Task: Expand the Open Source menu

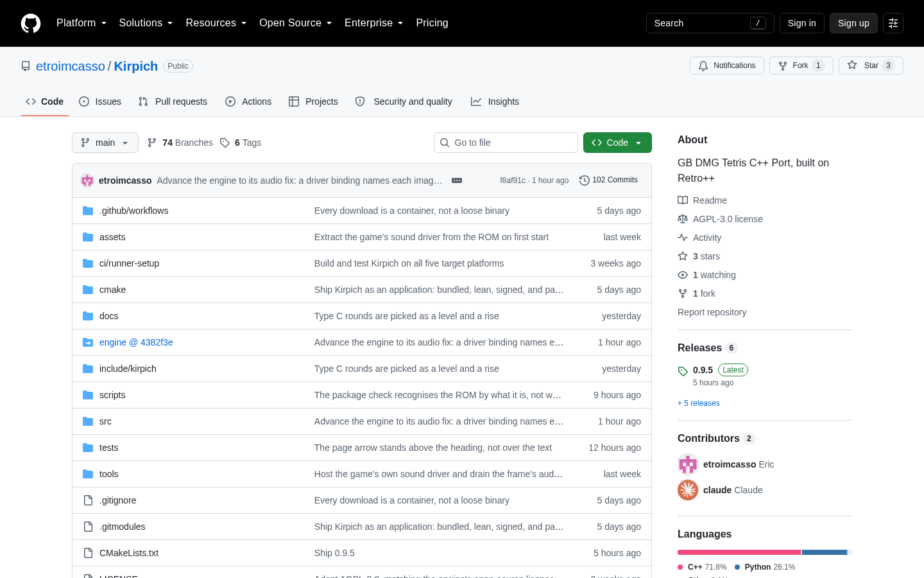Action: [296, 23]
